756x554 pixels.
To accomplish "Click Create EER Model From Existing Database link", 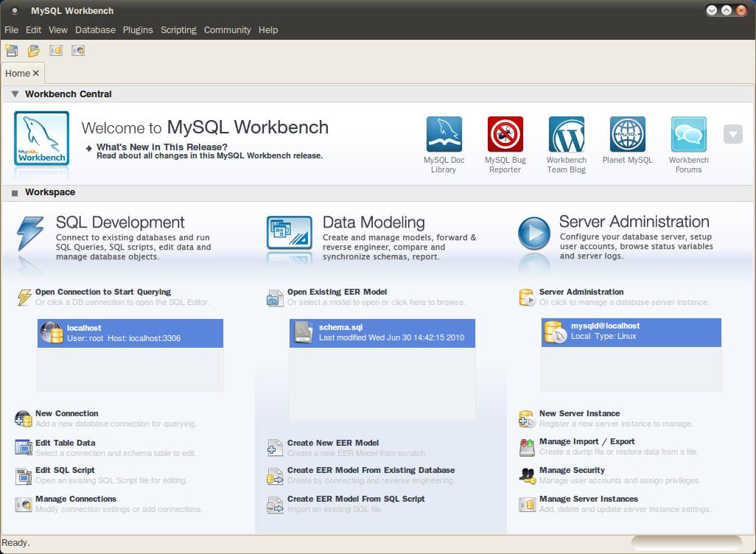I will [371, 470].
